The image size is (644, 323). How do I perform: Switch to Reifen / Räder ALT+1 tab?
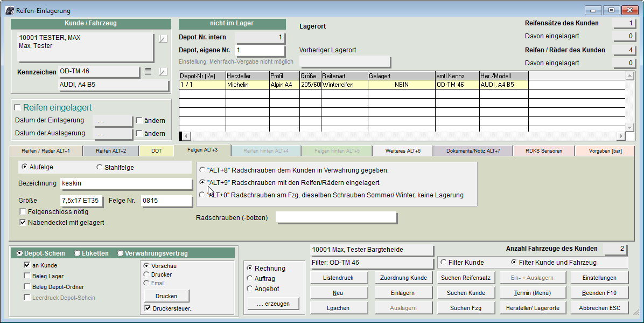click(46, 151)
